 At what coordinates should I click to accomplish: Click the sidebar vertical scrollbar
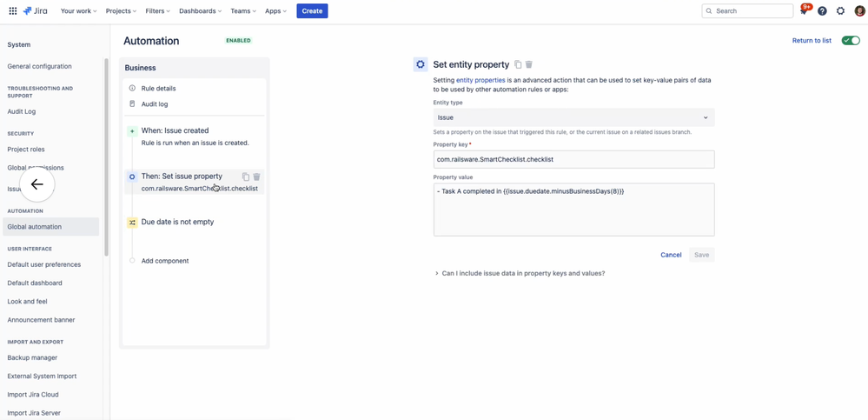click(x=106, y=157)
